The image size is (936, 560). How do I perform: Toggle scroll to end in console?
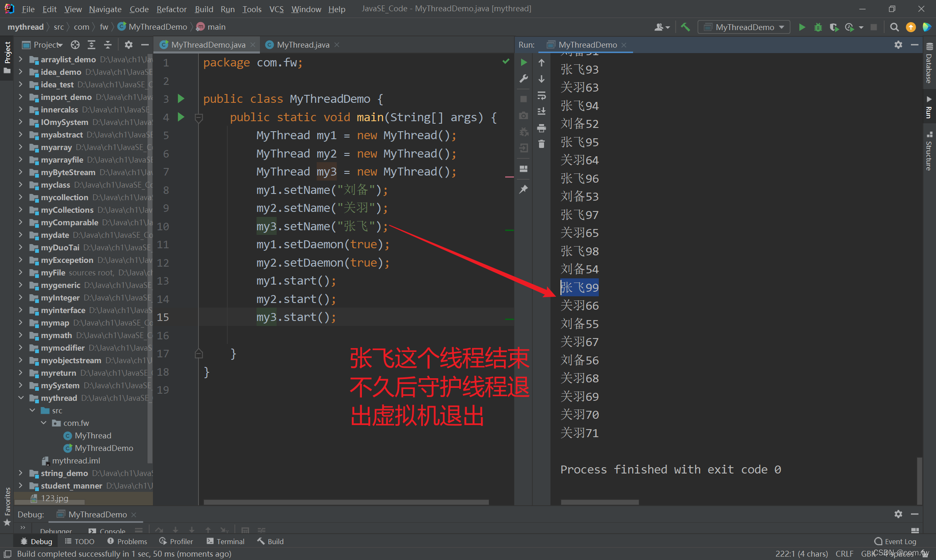coord(542,112)
